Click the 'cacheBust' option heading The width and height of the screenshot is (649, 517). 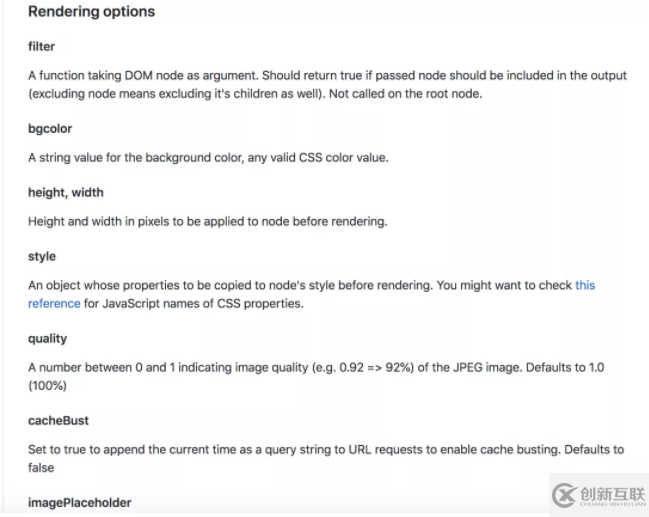[x=58, y=421]
